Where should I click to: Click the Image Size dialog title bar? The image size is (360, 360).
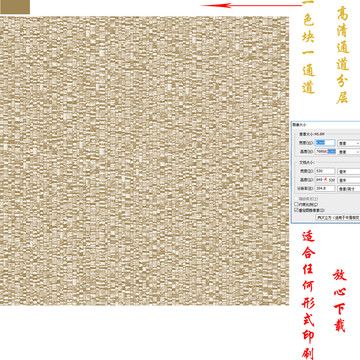click(x=326, y=124)
